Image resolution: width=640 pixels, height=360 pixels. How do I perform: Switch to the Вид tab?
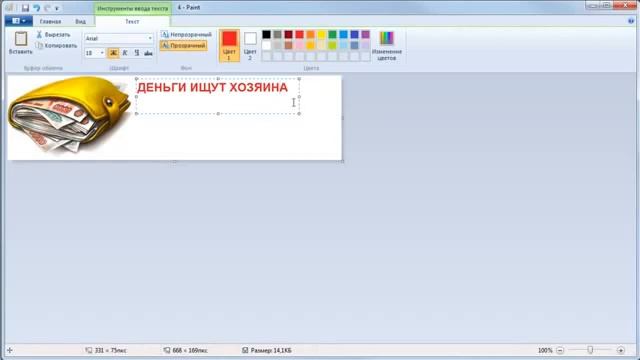tap(80, 21)
